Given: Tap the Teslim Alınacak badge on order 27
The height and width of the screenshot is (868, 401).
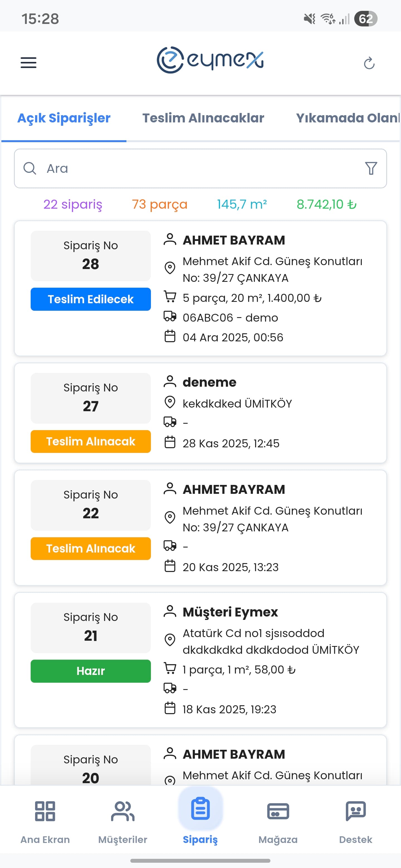Looking at the screenshot, I should tap(91, 442).
